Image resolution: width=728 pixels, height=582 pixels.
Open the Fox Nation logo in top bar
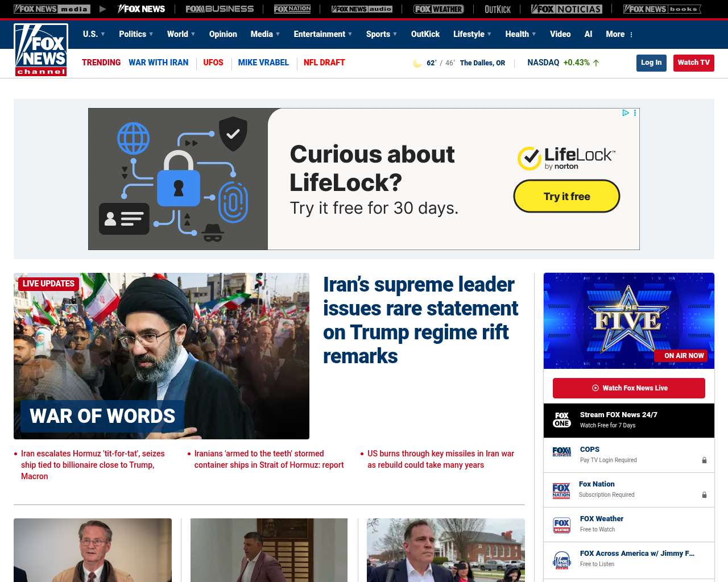click(292, 9)
